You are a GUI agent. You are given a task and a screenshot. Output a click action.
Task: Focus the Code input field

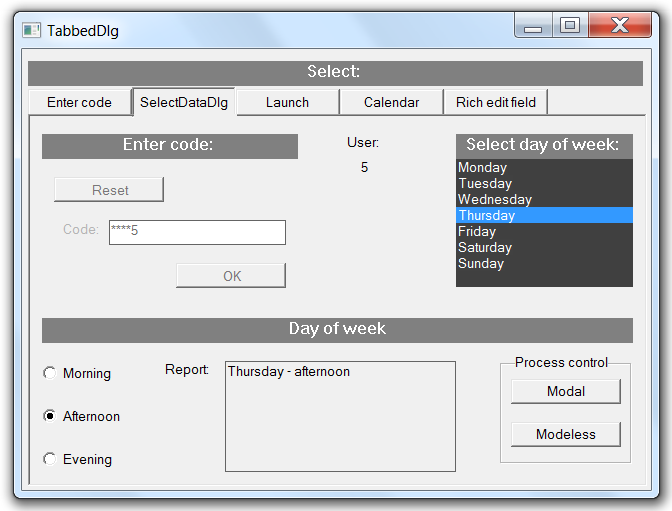click(197, 232)
